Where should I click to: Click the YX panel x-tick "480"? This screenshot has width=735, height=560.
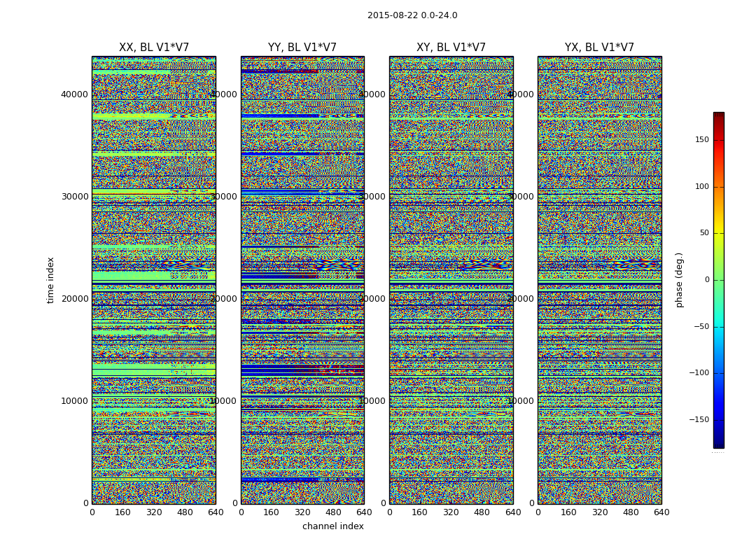(x=631, y=512)
